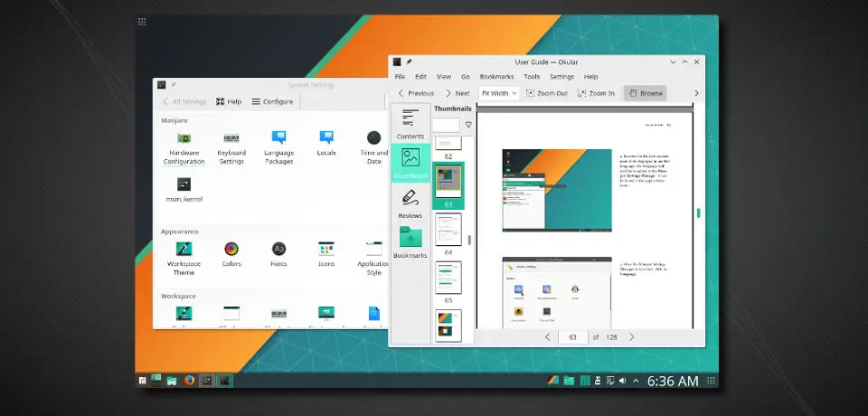
Task: Open the File menu in Okular
Action: pyautogui.click(x=400, y=77)
